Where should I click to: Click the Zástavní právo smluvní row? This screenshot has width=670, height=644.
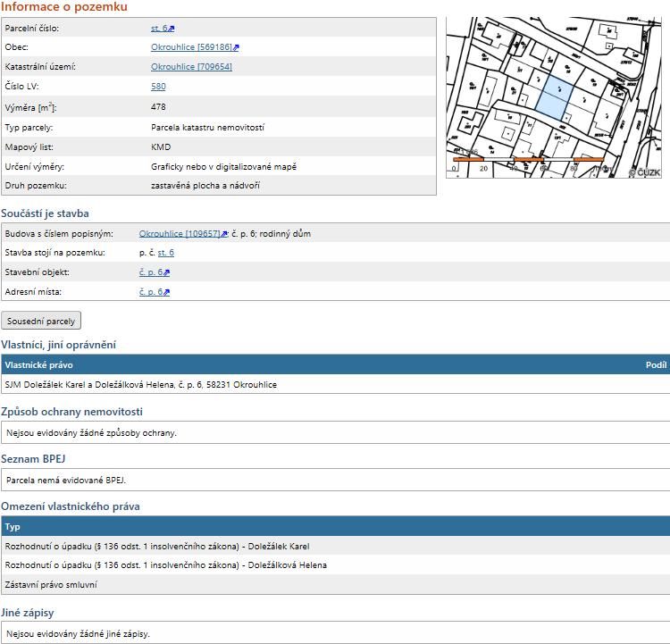[x=335, y=584]
